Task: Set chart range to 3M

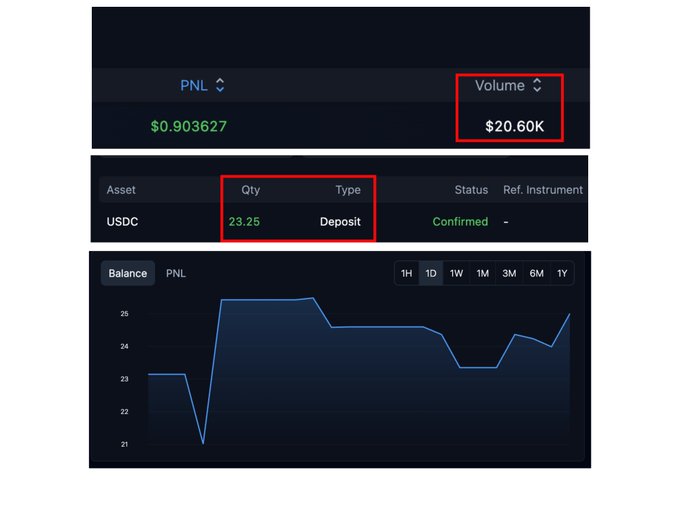Action: coord(509,273)
